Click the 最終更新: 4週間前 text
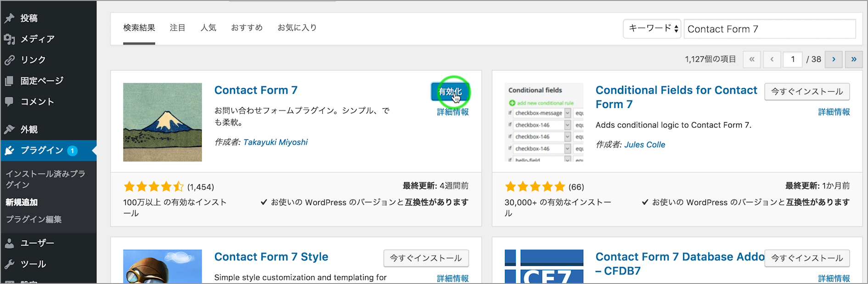This screenshot has height=284, width=868. click(x=435, y=186)
